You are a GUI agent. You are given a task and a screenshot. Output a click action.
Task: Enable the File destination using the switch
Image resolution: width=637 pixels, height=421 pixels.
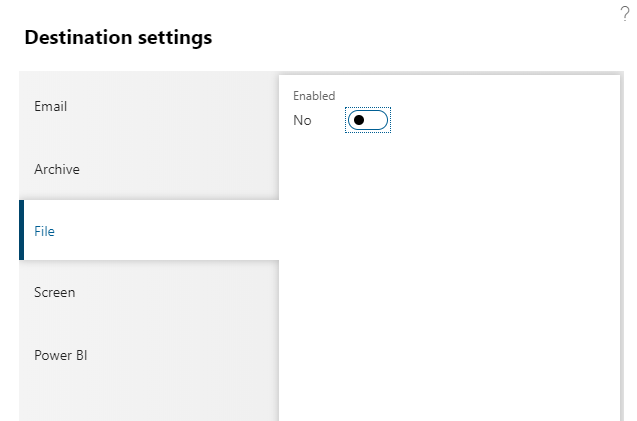pos(367,120)
